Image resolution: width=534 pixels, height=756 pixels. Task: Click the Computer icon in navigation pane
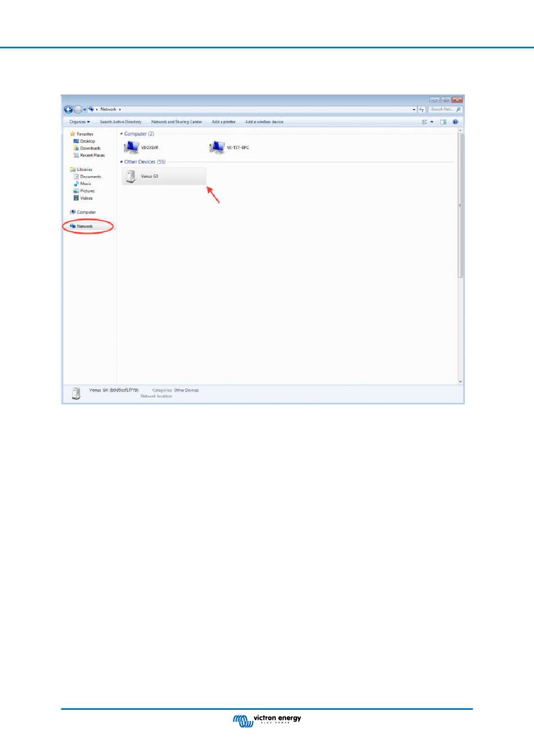click(73, 213)
